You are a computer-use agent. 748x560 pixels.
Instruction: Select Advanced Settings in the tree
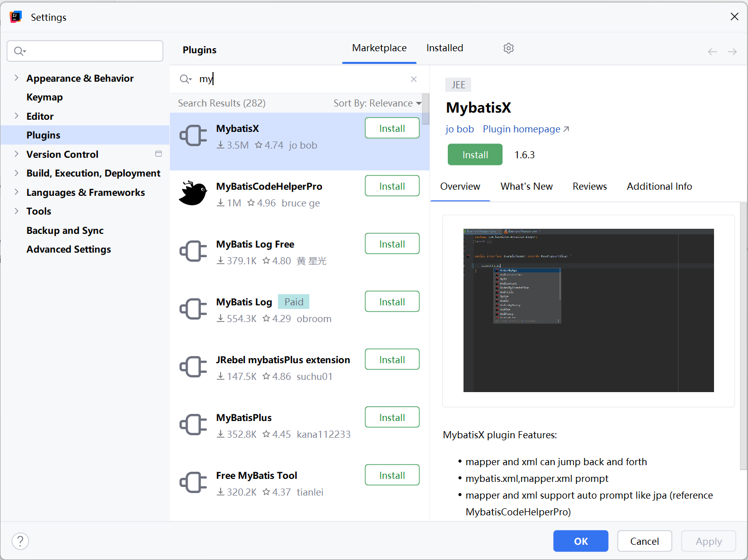(x=68, y=249)
